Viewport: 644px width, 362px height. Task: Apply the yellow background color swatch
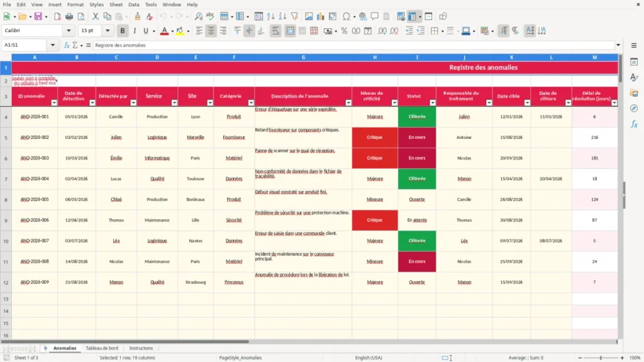(180, 31)
